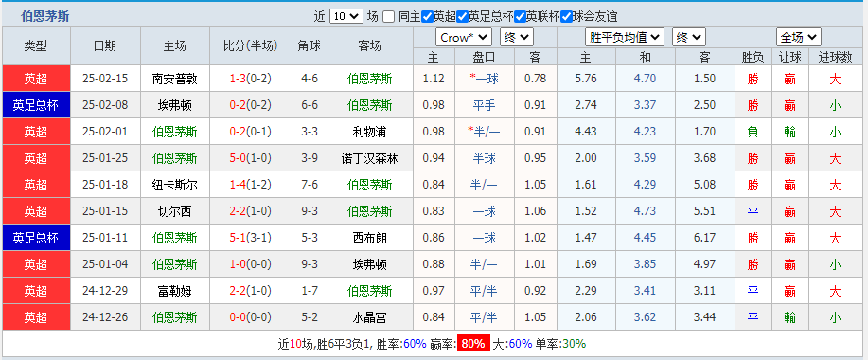Open away team 利物浦
The image size is (868, 360).
pyautogui.click(x=370, y=132)
